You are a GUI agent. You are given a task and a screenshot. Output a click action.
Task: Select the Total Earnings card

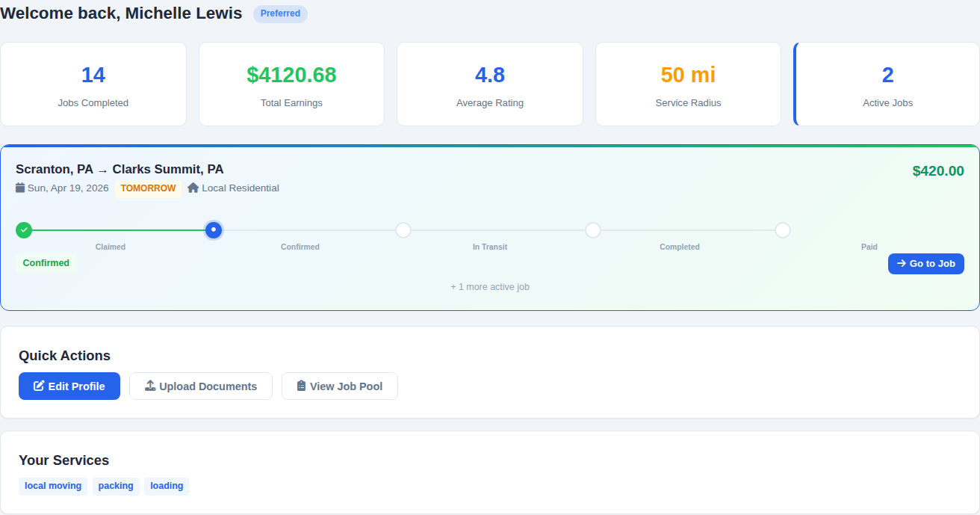pyautogui.click(x=291, y=84)
